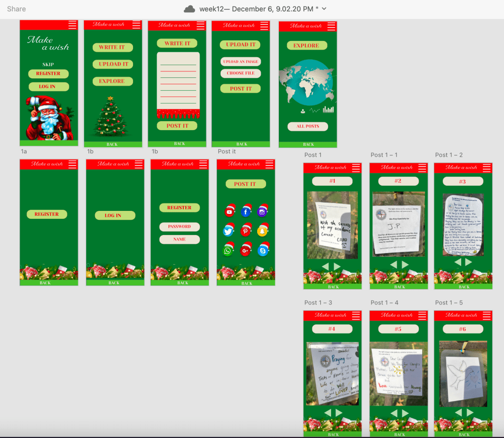Click the PASSWORD input field
Image resolution: width=504 pixels, height=438 pixels.
tap(179, 227)
